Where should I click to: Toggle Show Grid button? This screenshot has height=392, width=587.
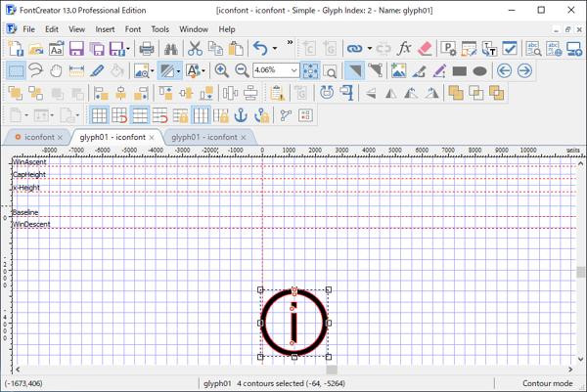tap(99, 115)
